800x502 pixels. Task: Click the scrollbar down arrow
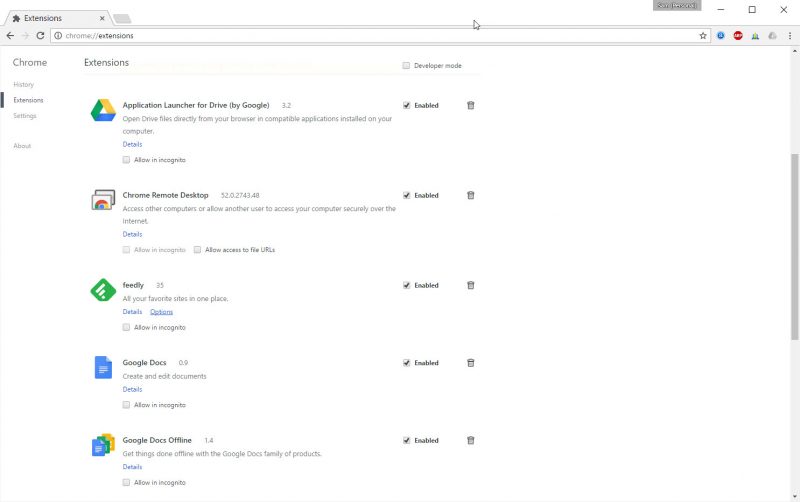point(794,496)
